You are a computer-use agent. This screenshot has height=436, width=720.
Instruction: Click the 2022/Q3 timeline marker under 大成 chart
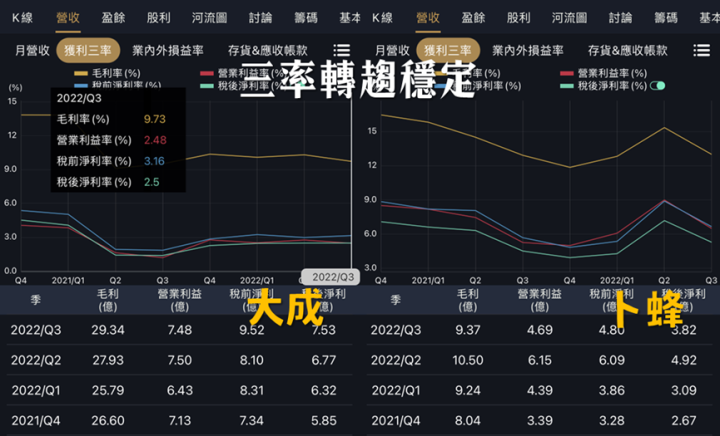[331, 277]
